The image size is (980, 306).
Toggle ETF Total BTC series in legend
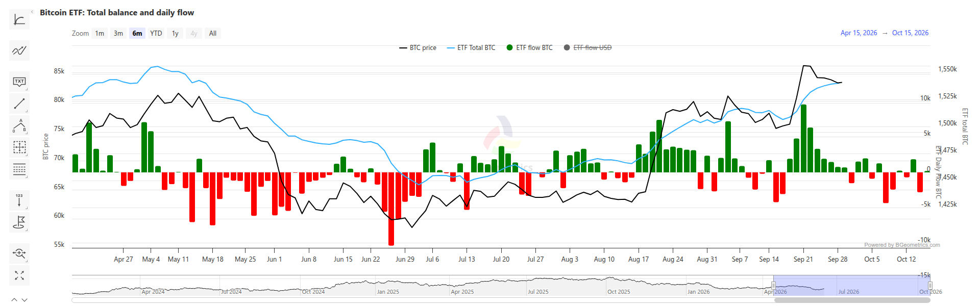click(x=471, y=47)
